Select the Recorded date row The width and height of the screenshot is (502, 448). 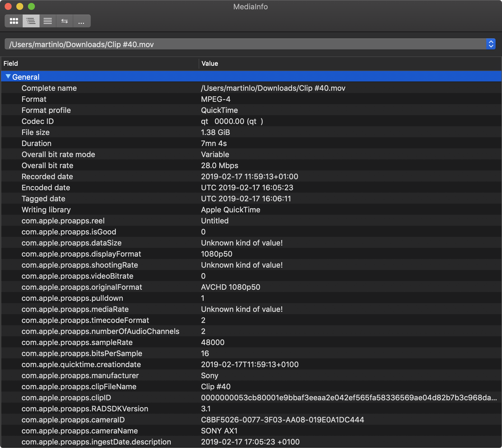coord(251,177)
